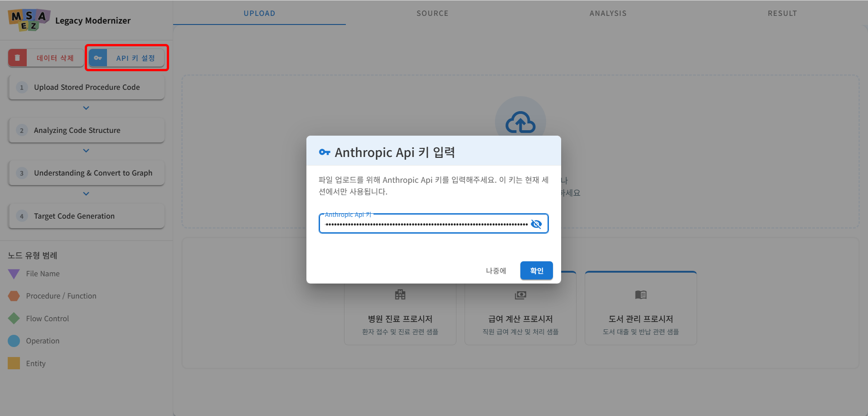Open the 도서 관리 프로시저 sample card
The height and width of the screenshot is (416, 868).
(x=641, y=308)
